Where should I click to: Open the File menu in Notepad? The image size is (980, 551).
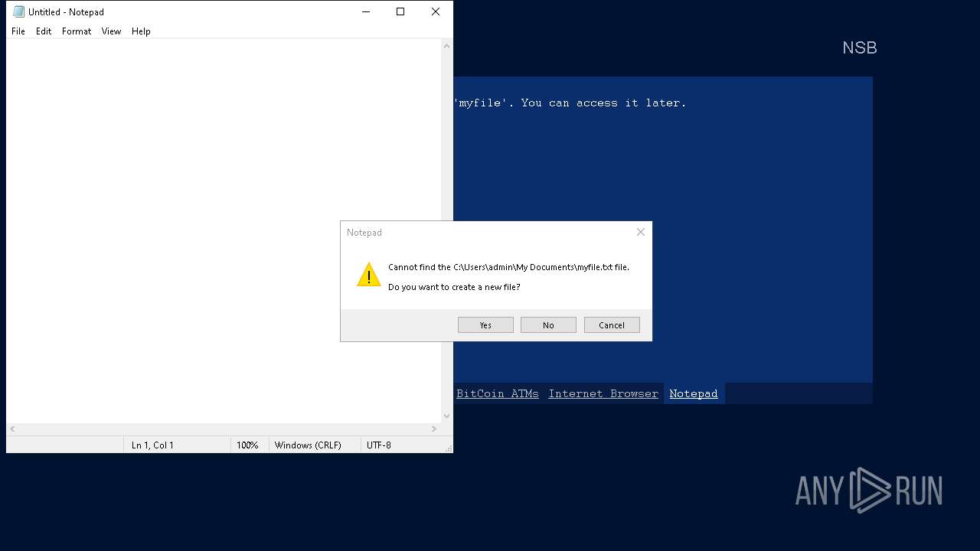[x=18, y=31]
